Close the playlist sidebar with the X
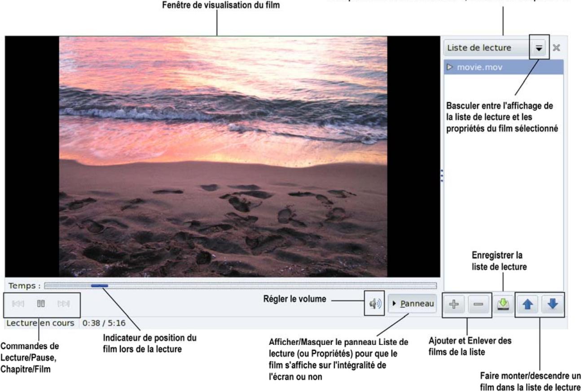This screenshot has width=584, height=392. [x=557, y=48]
